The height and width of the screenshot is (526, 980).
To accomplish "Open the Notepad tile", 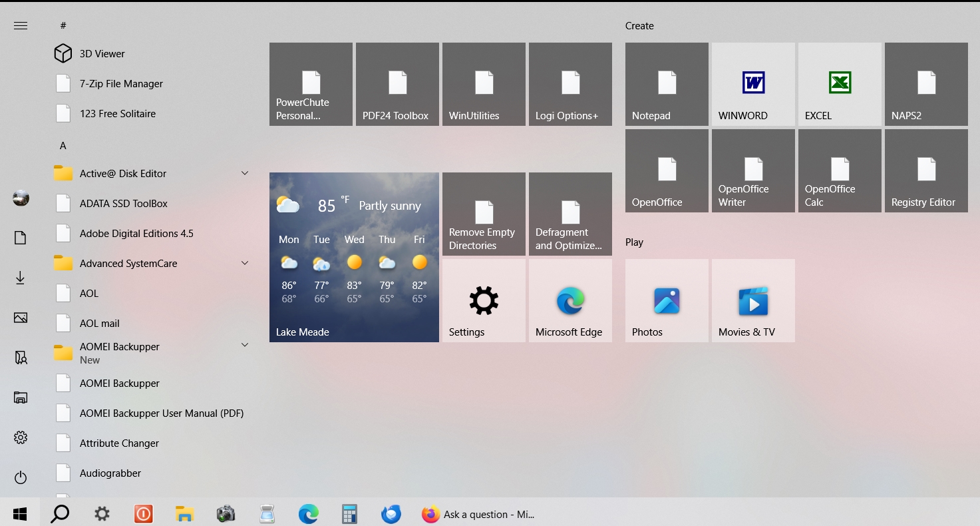I will click(x=667, y=84).
